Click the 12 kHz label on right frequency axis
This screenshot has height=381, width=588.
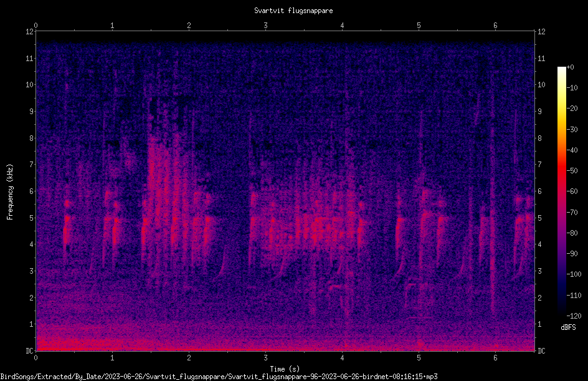click(x=541, y=32)
